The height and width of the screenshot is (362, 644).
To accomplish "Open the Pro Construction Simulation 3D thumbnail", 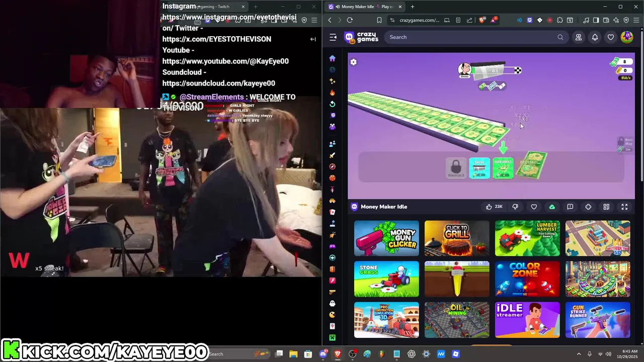I will tap(386, 320).
